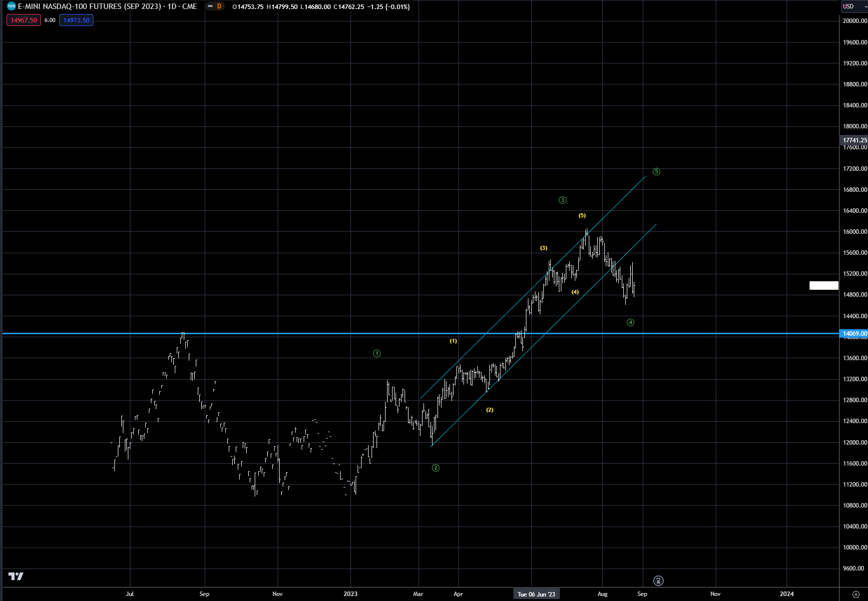Viewport: 868px width, 601px height.
Task: Click the open value O14753.75
Action: pyautogui.click(x=248, y=7)
